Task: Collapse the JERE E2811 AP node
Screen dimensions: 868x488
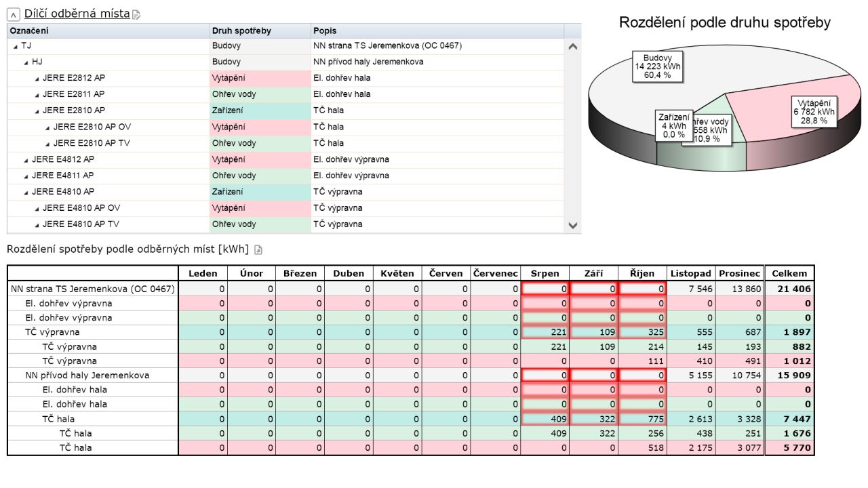Action: click(x=37, y=95)
